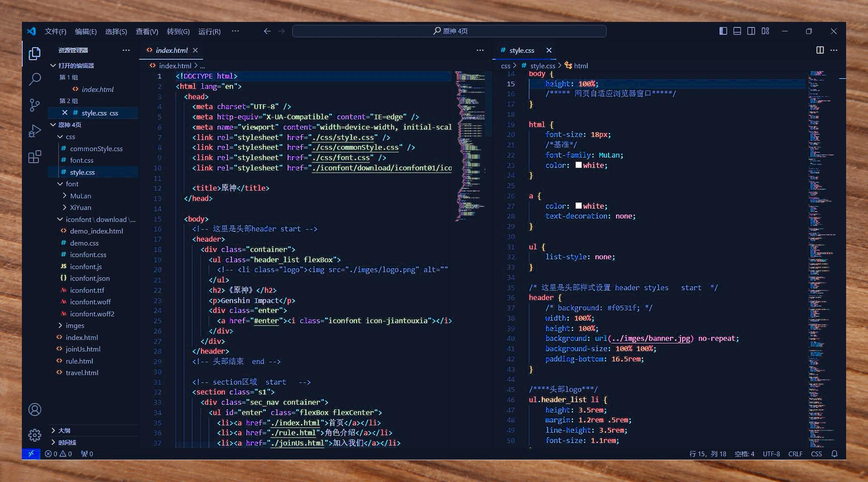Toggle the primary sidebar visibility
The image size is (868, 482).
coord(723,31)
